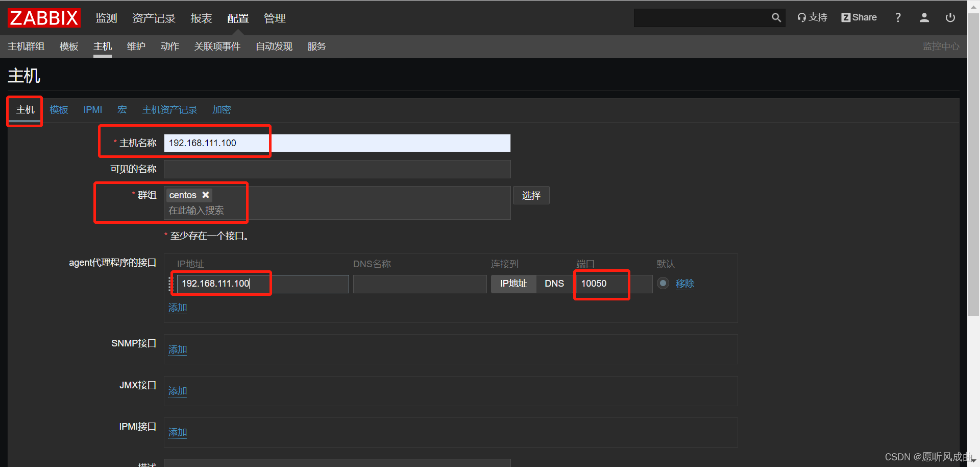Remove the centos group tag
Image resolution: width=980 pixels, height=467 pixels.
[x=206, y=195]
